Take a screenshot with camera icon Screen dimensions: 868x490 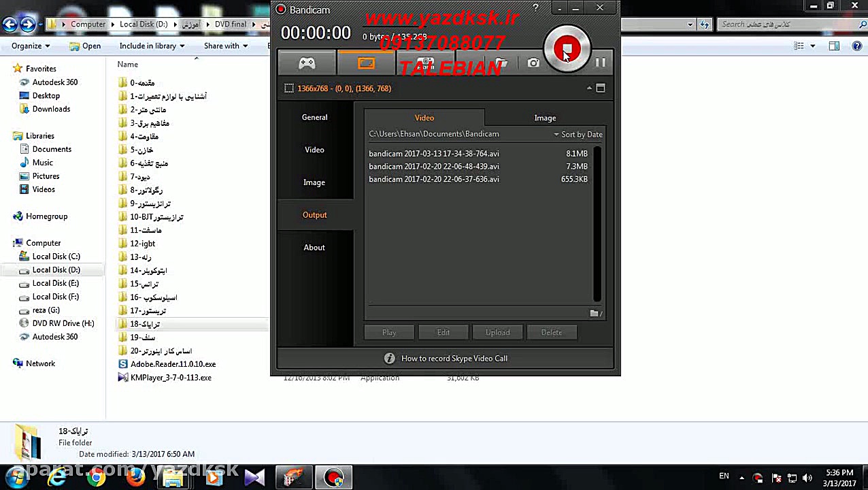pos(533,63)
